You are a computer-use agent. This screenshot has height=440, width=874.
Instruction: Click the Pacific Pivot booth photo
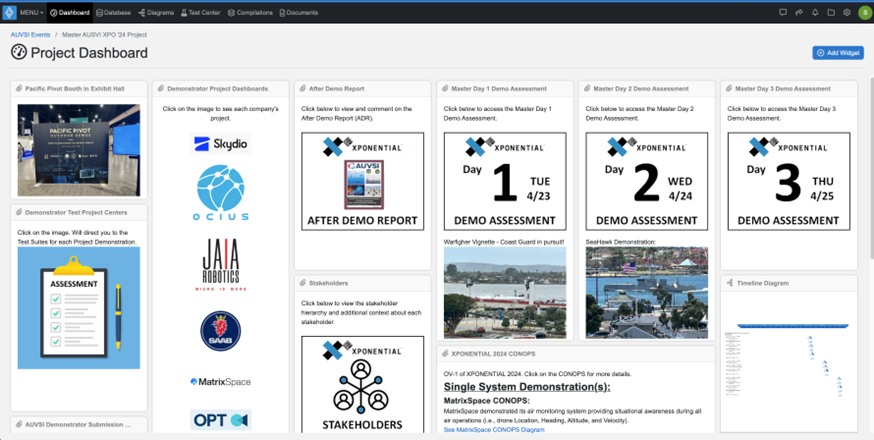point(79,150)
